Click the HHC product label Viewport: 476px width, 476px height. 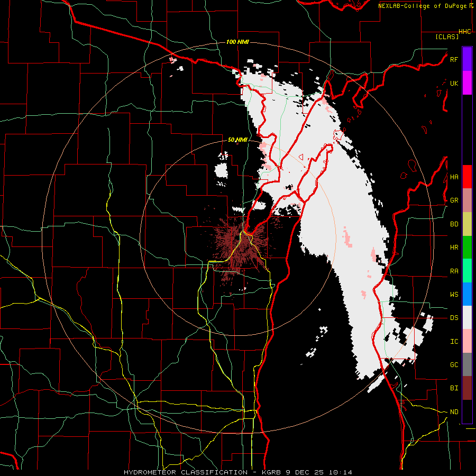pos(465,32)
